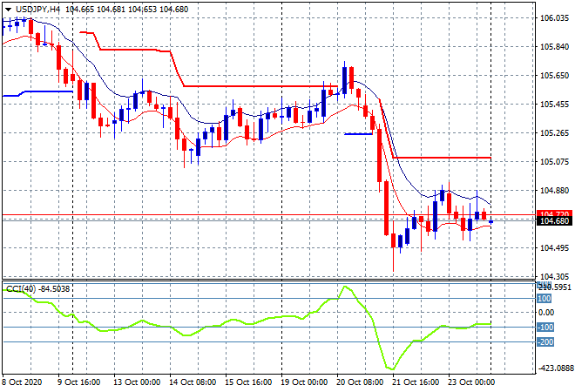Viewport: 575px width, 392px height.
Task: Click the CCI(40) -84.5038 indicator label
Action: [x=37, y=289]
